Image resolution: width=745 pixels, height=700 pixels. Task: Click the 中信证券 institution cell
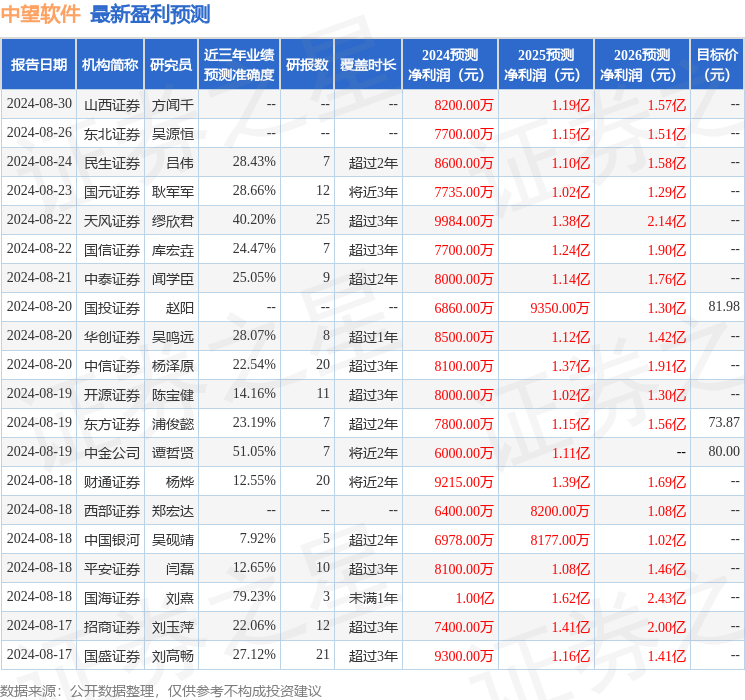pyautogui.click(x=112, y=366)
